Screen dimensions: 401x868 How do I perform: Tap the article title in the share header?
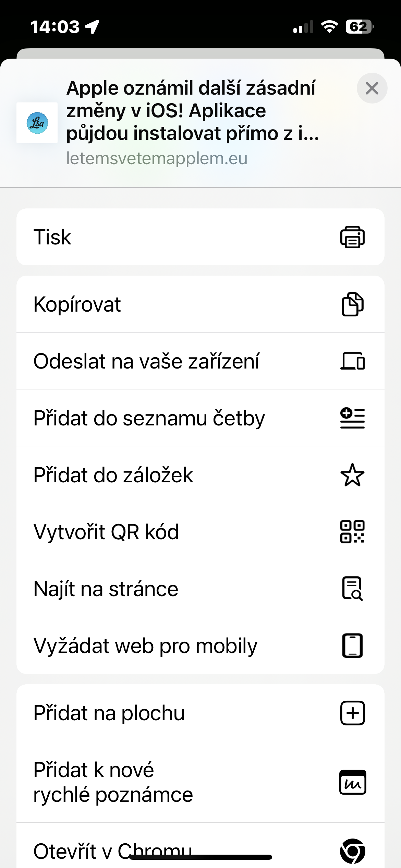click(x=192, y=110)
